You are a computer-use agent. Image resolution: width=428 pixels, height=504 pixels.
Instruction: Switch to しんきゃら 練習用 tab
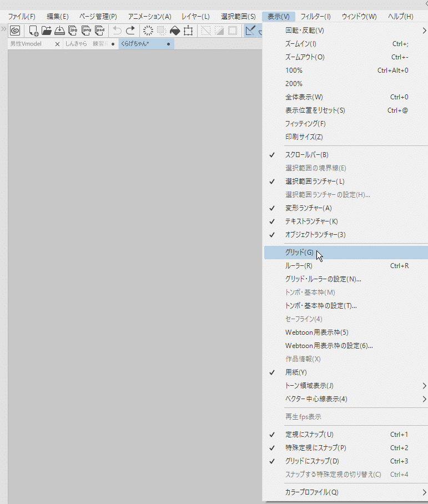(86, 44)
